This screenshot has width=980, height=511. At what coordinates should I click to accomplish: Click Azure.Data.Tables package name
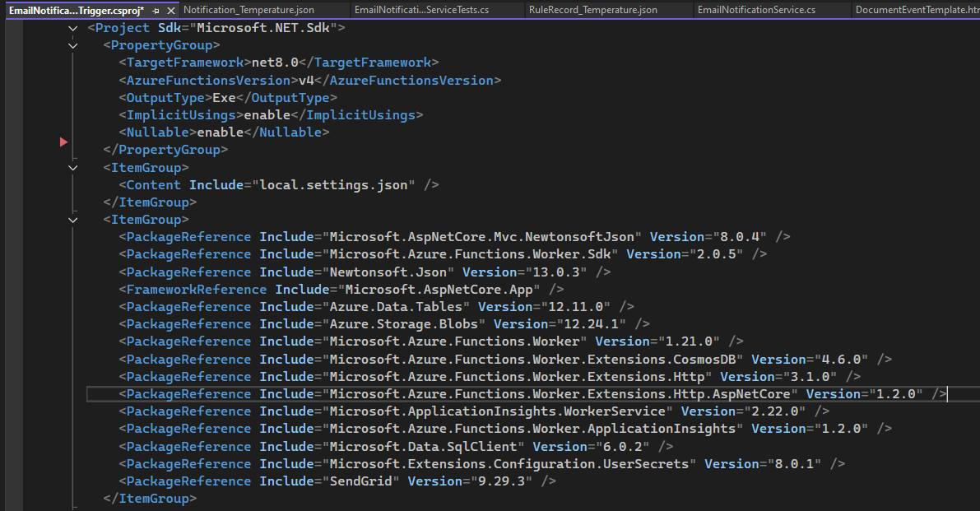(x=397, y=307)
